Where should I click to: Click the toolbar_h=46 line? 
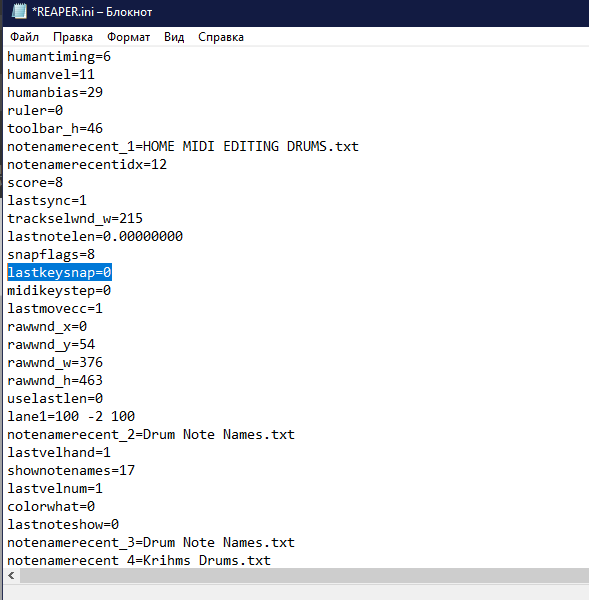coord(55,129)
